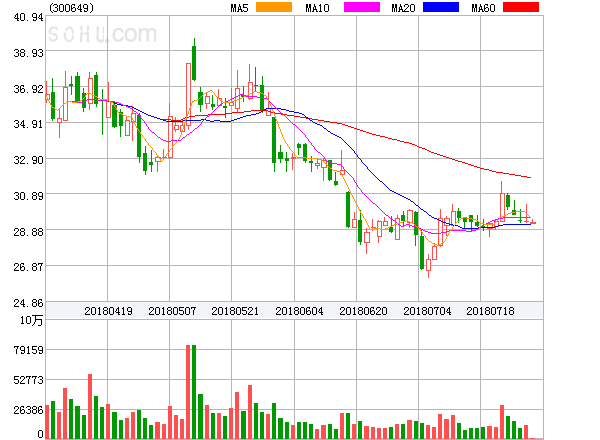Viewport: 600px width, 440px height.
Task: Click the green candlestick at the chart's highest price
Action: pyautogui.click(x=194, y=59)
